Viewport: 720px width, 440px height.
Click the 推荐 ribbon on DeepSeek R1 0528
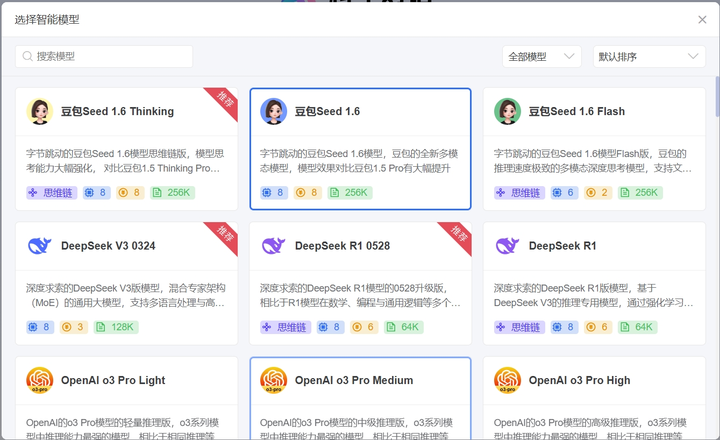[458, 235]
